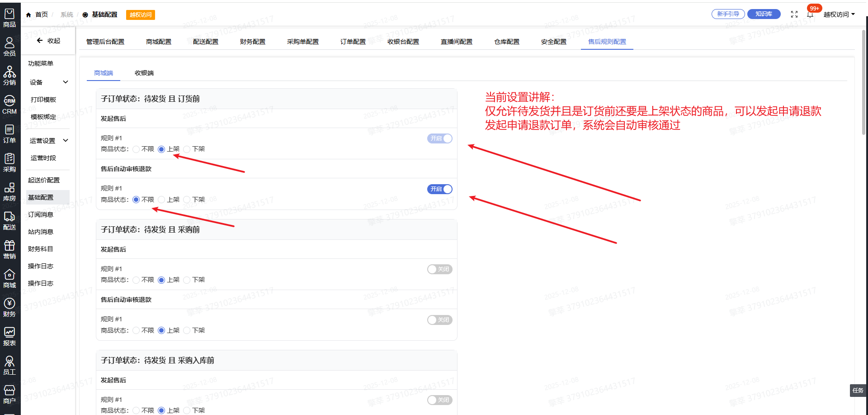Open the 订单配置 tab
Viewport: 868px width, 415px height.
tap(353, 42)
